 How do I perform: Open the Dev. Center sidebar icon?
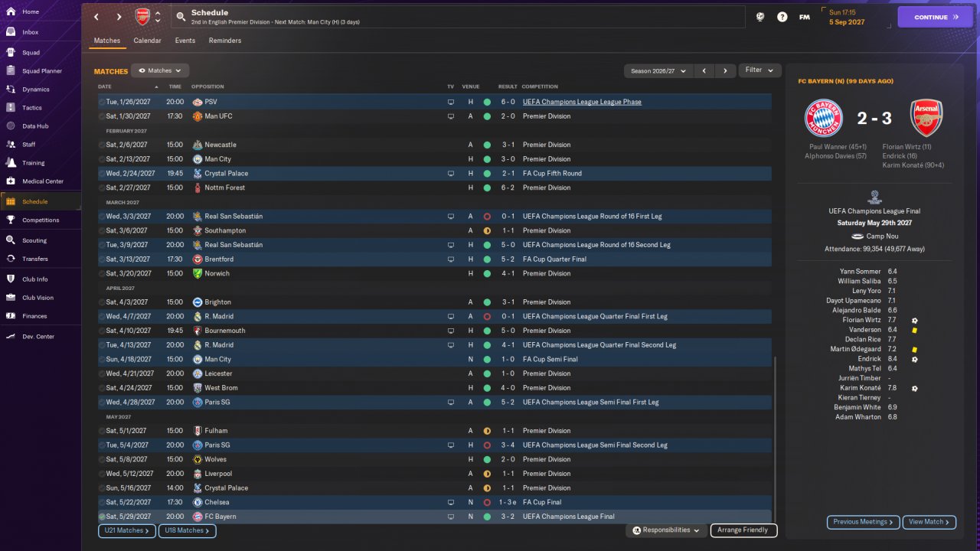[11, 337]
